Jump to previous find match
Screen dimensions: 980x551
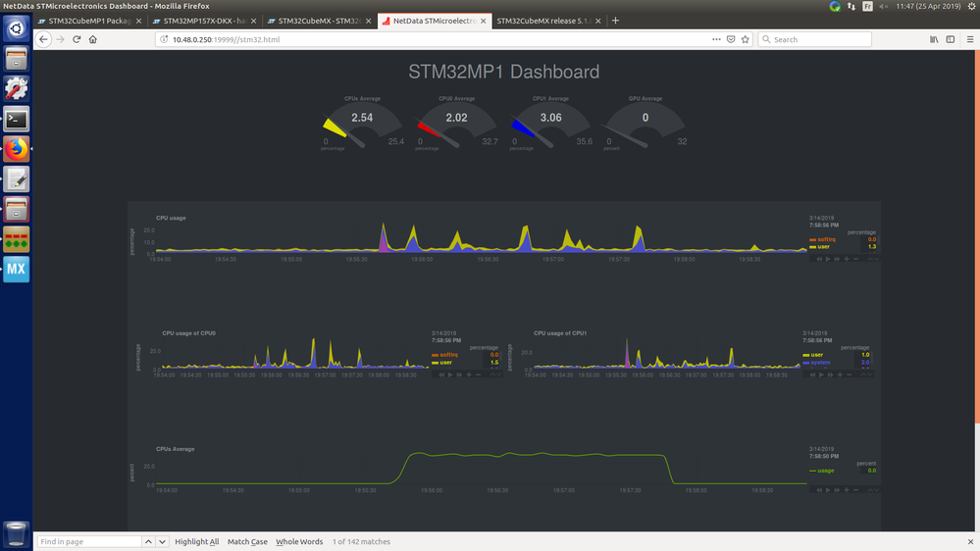click(148, 541)
